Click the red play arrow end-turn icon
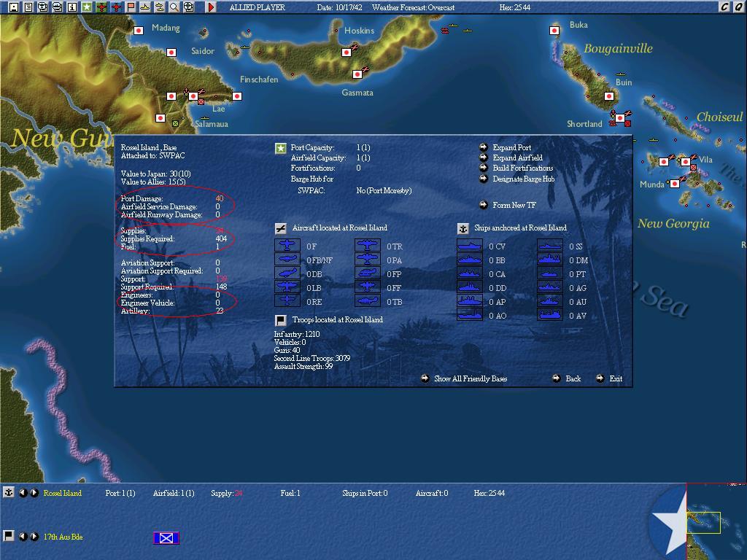 (211, 7)
